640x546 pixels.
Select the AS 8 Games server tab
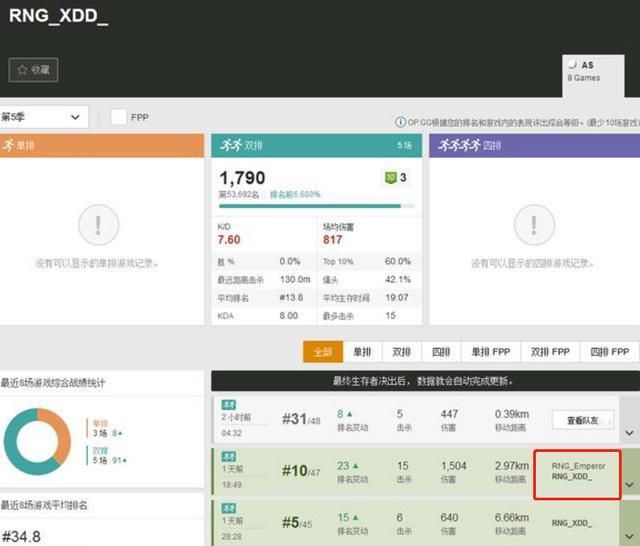pos(593,75)
